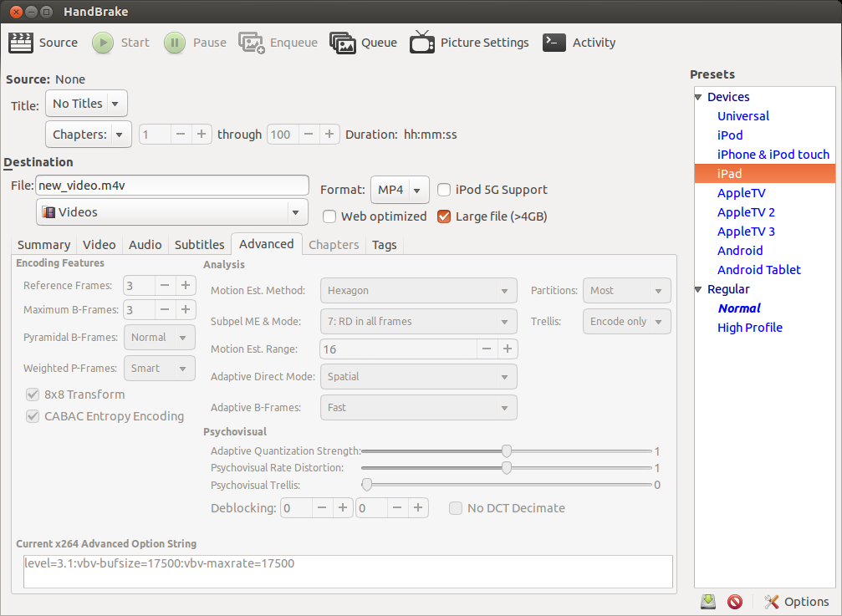Select the Universal preset
Image resolution: width=842 pixels, height=616 pixels.
pyautogui.click(x=743, y=116)
